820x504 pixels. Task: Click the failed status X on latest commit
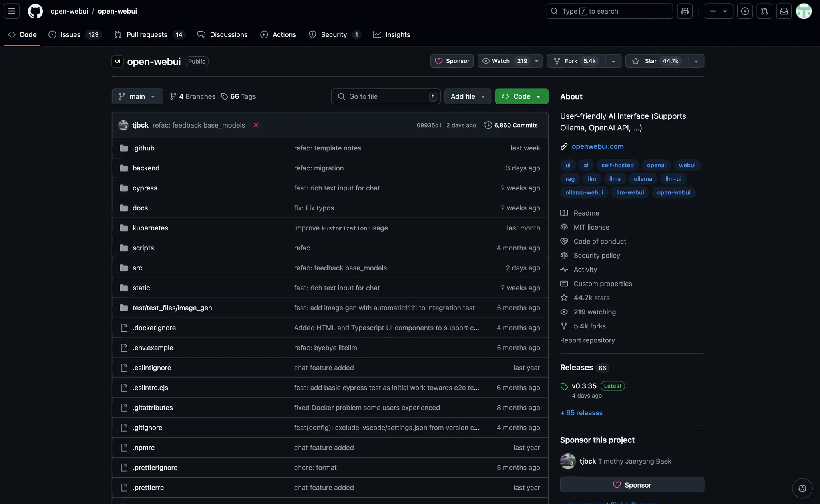pos(256,125)
